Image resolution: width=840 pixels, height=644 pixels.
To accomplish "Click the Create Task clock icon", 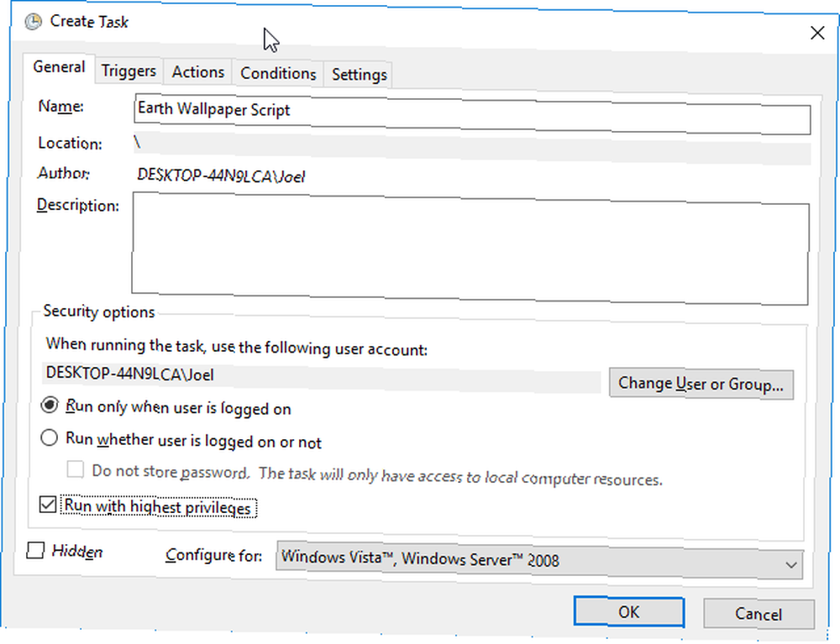I will (34, 22).
